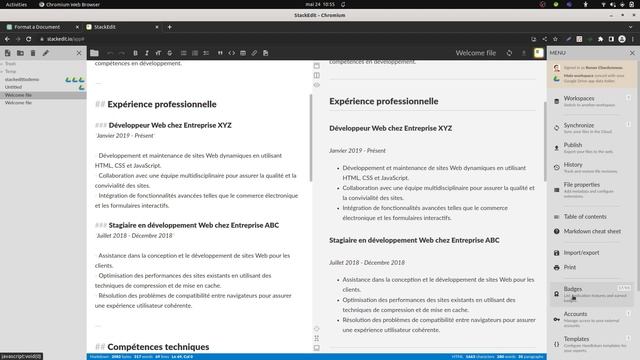Open the Workspaces menu entry
The height and width of the screenshot is (360, 640).
592,101
